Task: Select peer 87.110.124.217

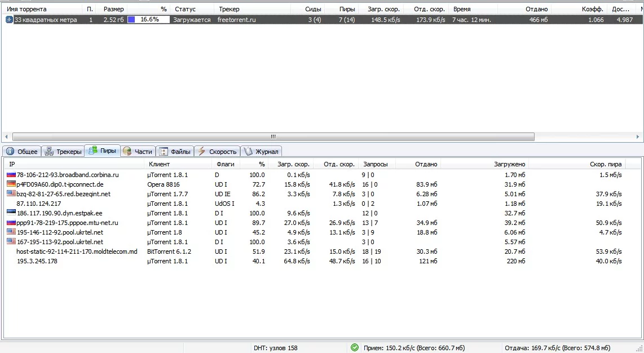Action: (x=38, y=204)
